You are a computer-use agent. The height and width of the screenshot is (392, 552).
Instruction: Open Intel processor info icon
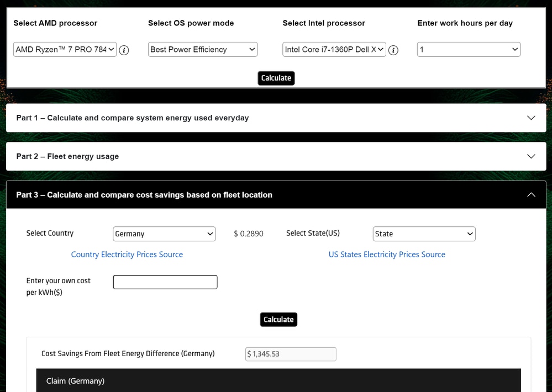pyautogui.click(x=393, y=50)
